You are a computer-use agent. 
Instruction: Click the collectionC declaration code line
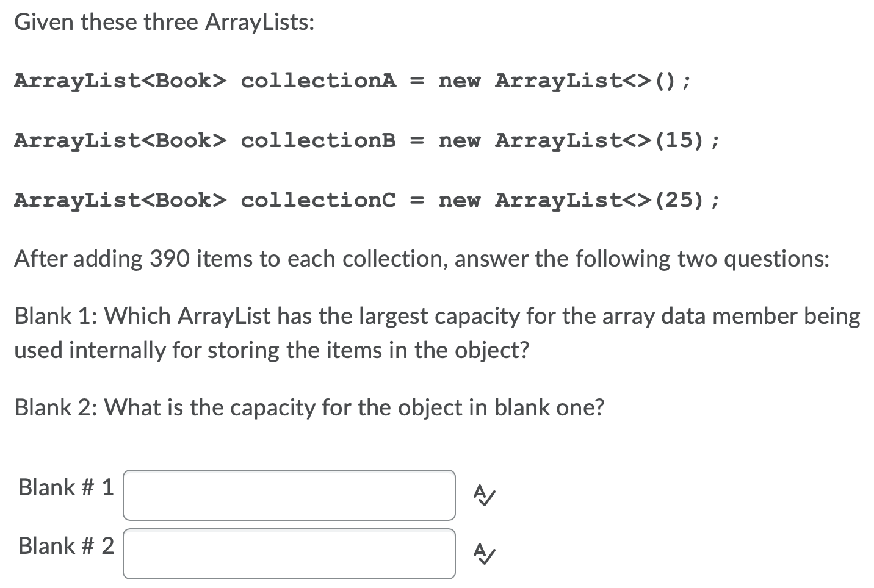click(367, 199)
